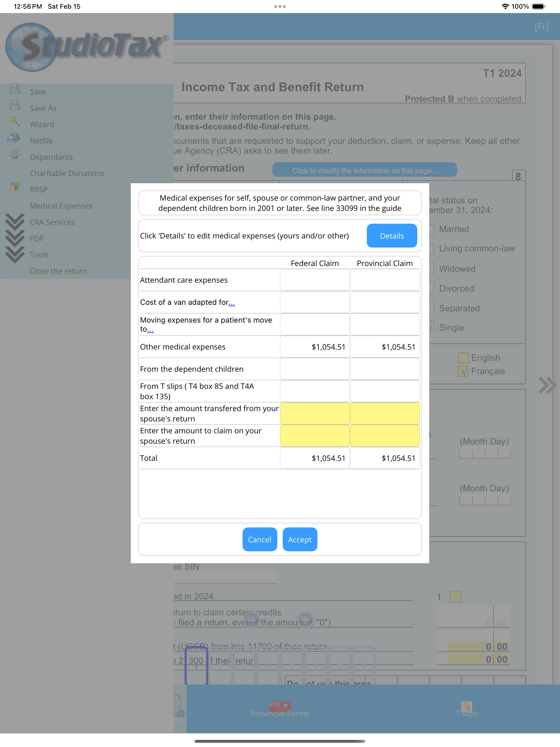Open Wizard menu item
The height and width of the screenshot is (747, 560).
pos(42,124)
